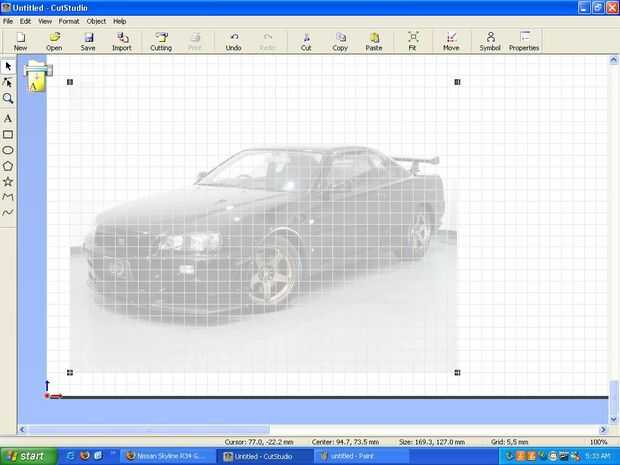Click the vertical scrollbar down arrow
The width and height of the screenshot is (620, 465).
(x=613, y=419)
